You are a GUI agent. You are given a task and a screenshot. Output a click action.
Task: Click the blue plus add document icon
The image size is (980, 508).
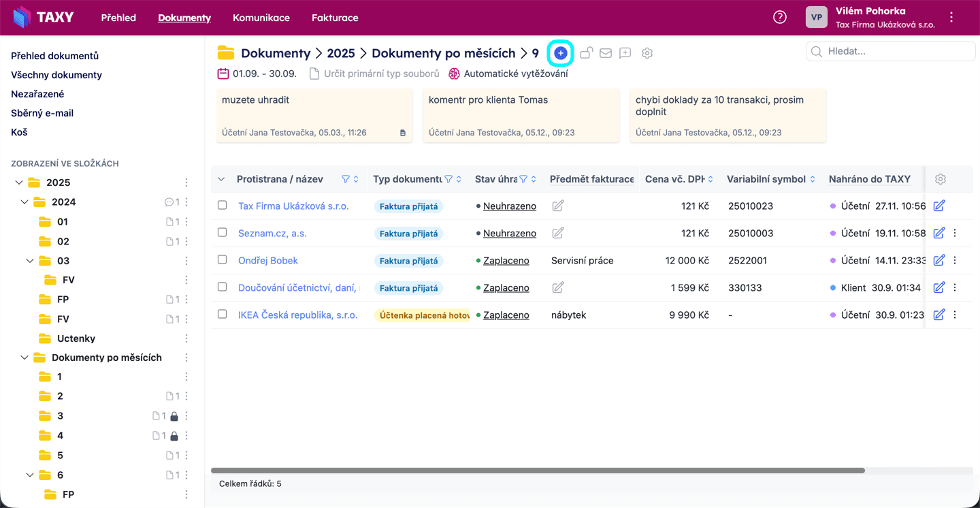tap(560, 53)
